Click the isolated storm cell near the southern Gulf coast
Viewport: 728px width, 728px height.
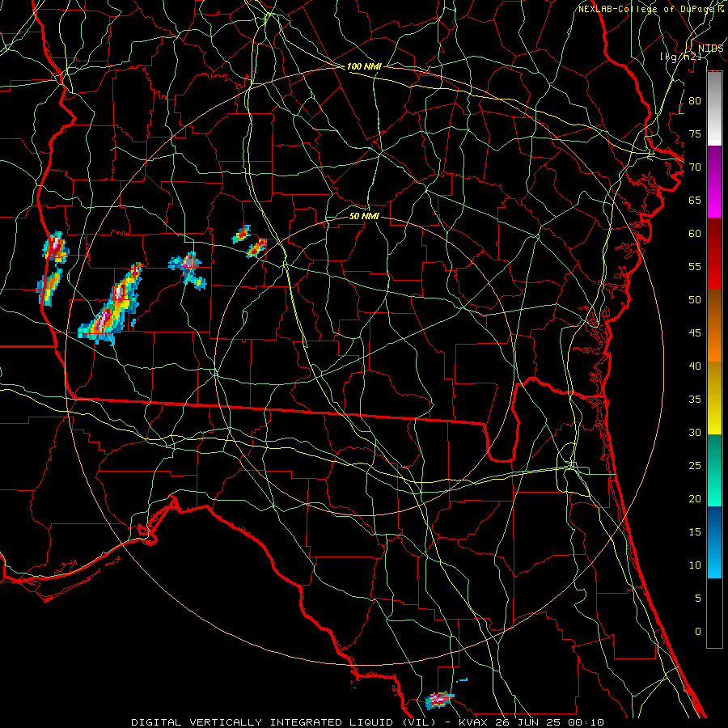(439, 700)
